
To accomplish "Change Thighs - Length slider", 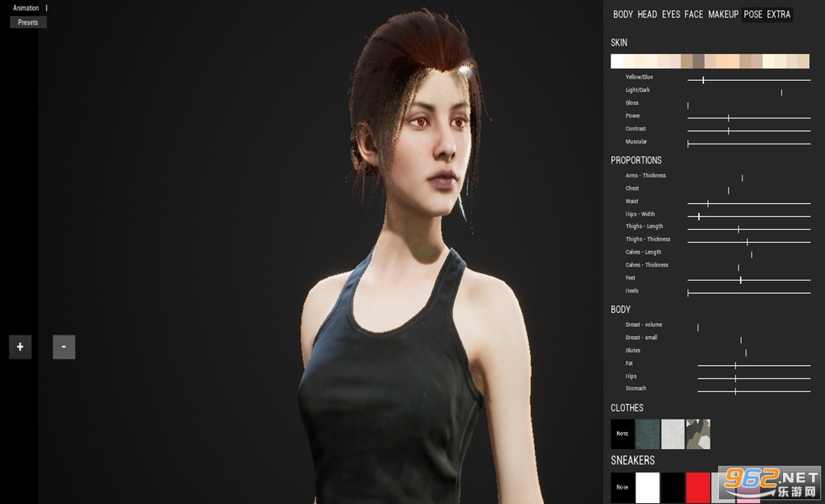I will coord(749,229).
